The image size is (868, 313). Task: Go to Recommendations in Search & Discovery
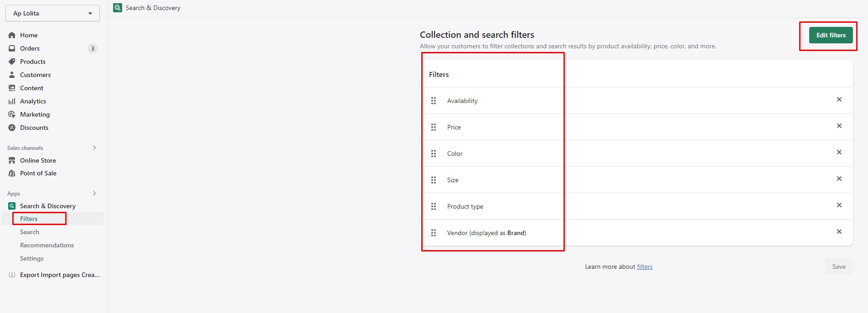(x=47, y=245)
